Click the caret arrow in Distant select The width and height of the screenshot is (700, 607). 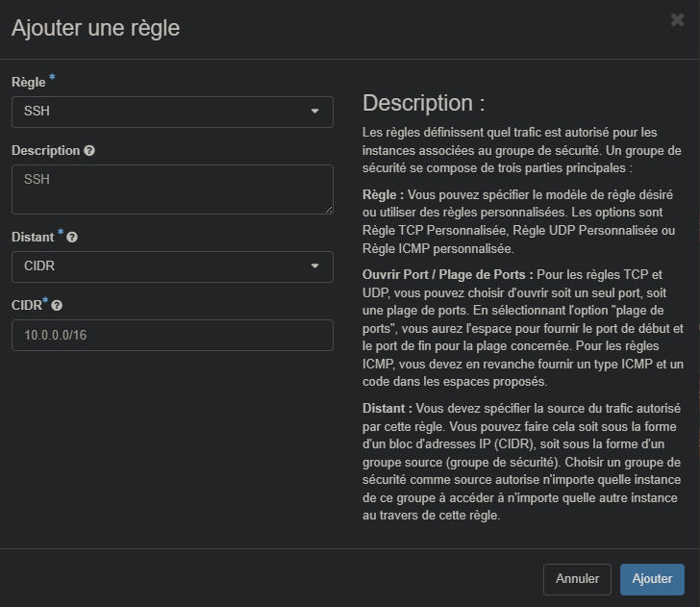click(314, 266)
